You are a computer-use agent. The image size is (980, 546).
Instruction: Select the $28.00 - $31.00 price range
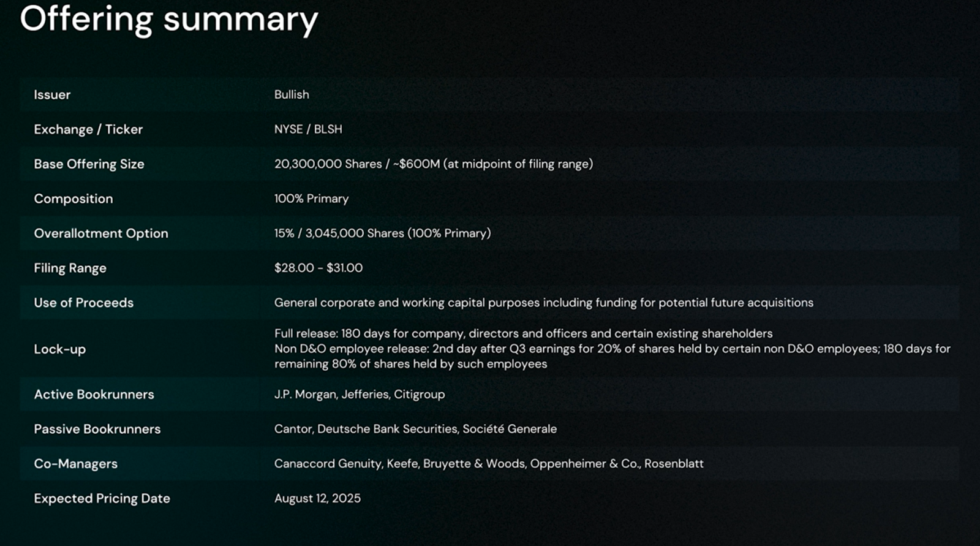coord(318,268)
